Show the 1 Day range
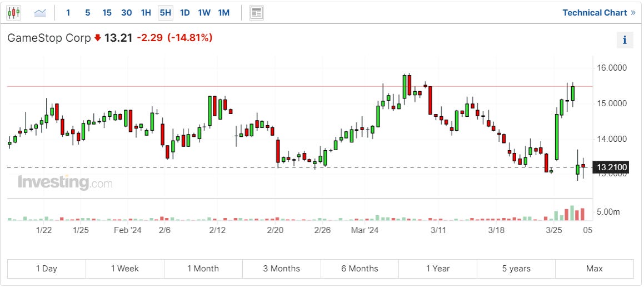The image size is (644, 287). [47, 269]
